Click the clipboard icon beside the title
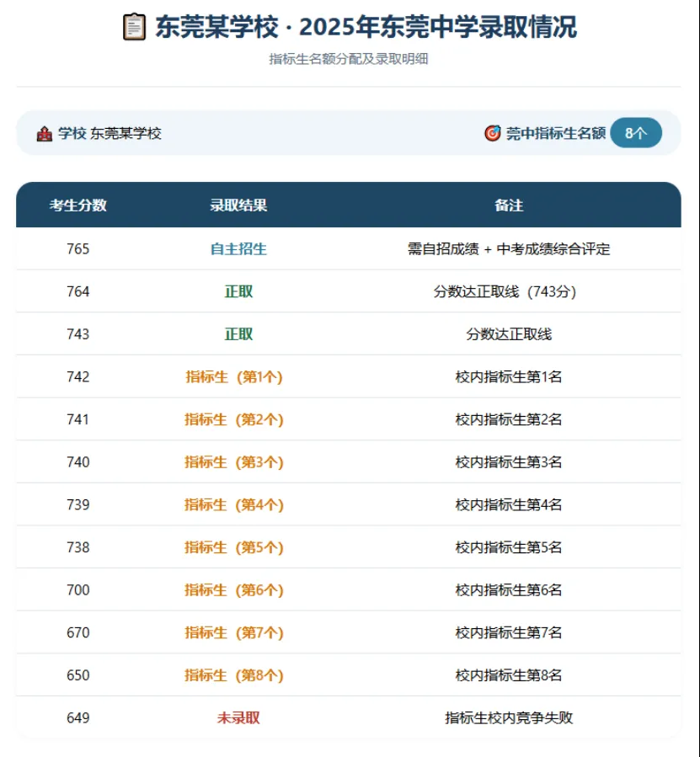700x757 pixels. (x=134, y=27)
